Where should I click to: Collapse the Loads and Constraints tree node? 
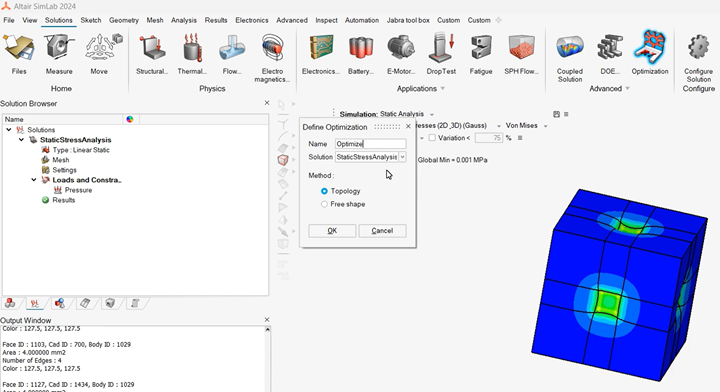click(x=34, y=180)
